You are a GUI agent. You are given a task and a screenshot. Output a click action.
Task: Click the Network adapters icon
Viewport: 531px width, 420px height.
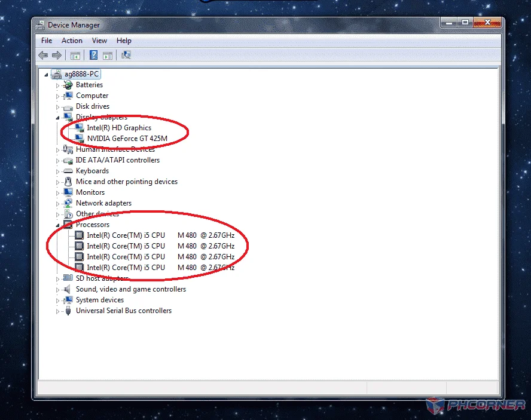coord(68,203)
